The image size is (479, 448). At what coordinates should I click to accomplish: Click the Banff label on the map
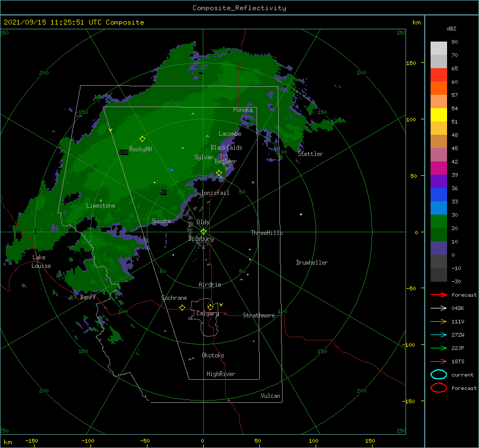click(x=88, y=297)
